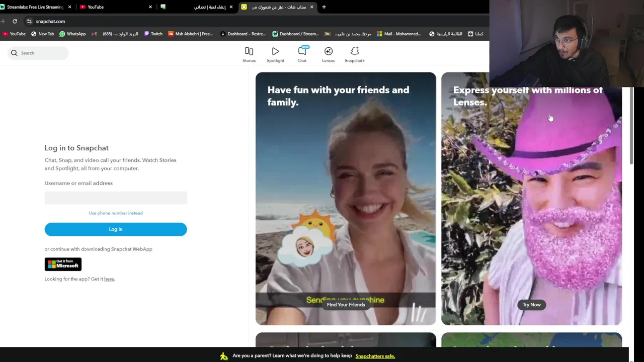This screenshot has height=362, width=644.
Task: Open the Gmail inbox bookmark
Action: point(115,34)
